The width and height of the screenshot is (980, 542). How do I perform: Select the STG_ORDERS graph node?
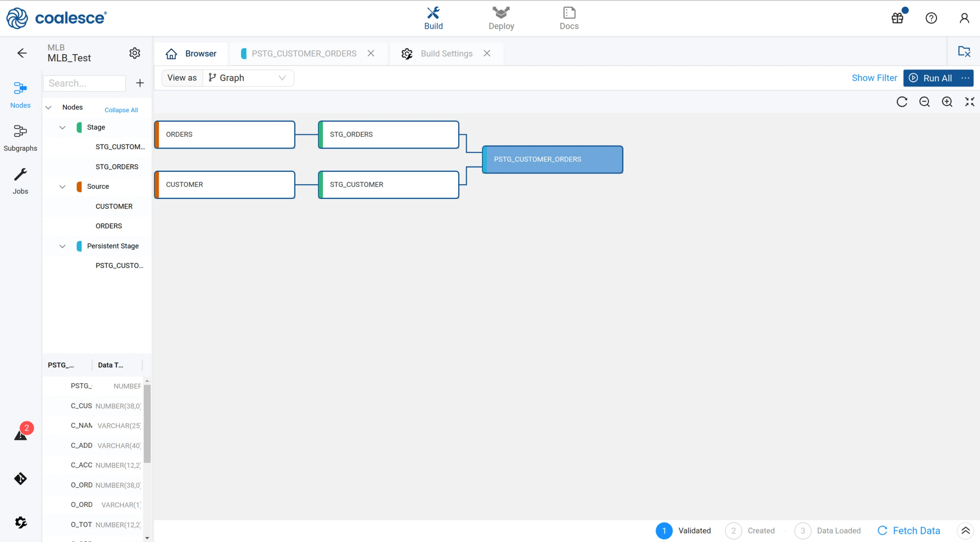tap(389, 135)
